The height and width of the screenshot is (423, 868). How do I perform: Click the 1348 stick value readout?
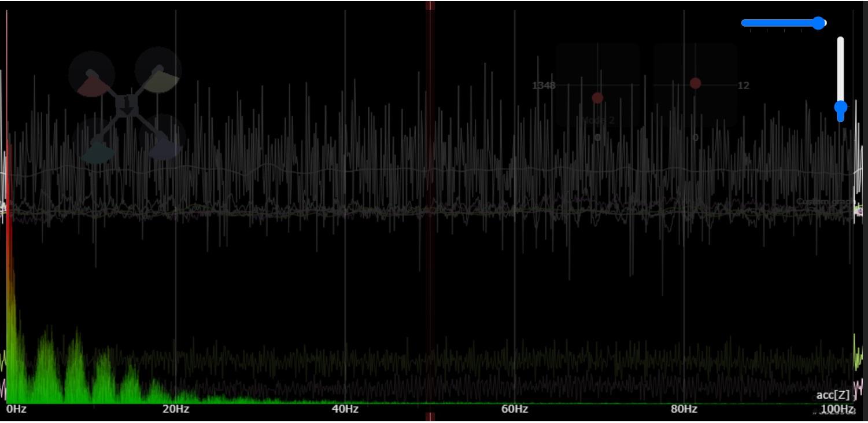coord(544,86)
